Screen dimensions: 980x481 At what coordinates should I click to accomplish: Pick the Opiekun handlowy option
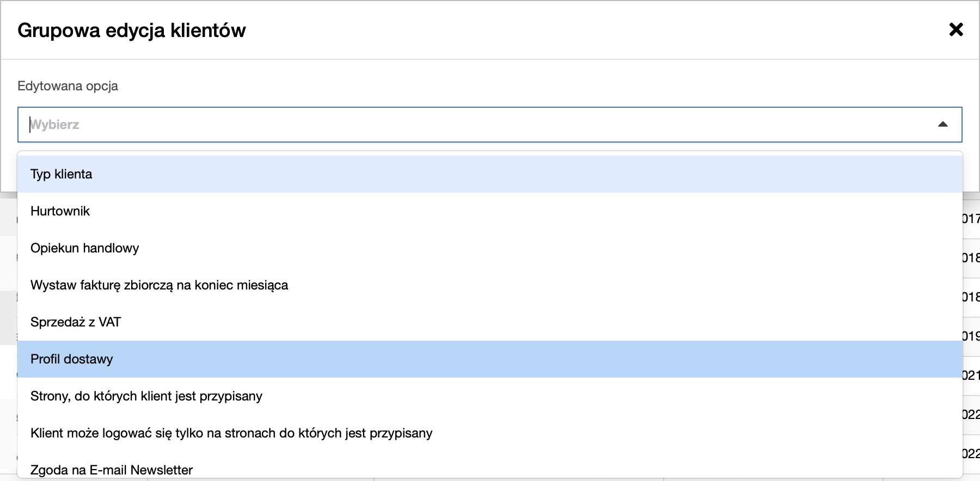(85, 248)
